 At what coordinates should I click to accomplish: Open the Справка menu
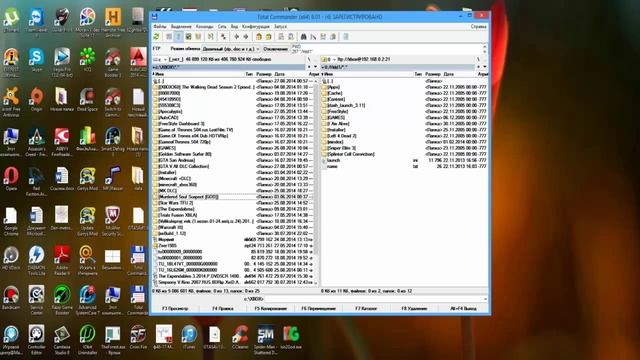coord(478,27)
